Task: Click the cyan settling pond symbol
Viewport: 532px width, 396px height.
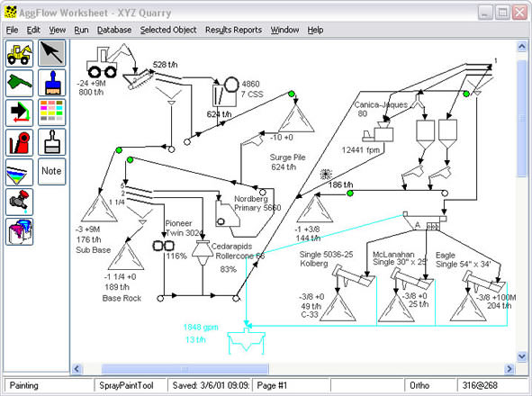Action: click(x=246, y=341)
